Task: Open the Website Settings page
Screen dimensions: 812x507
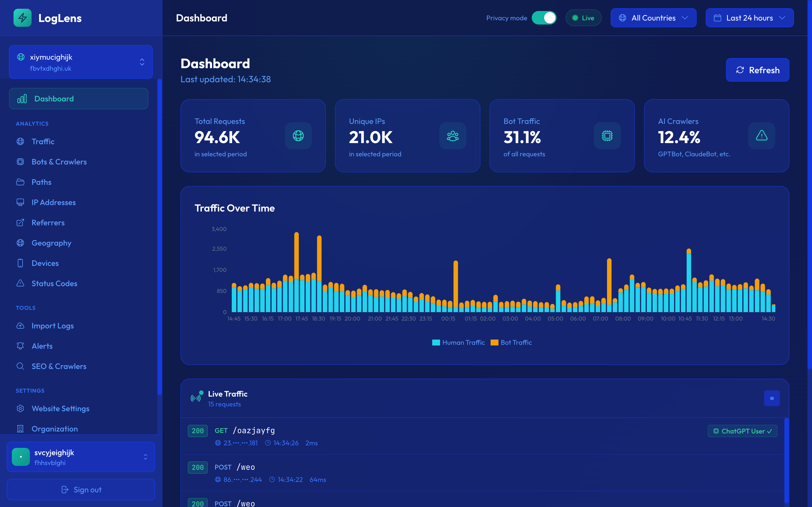Action: click(60, 408)
